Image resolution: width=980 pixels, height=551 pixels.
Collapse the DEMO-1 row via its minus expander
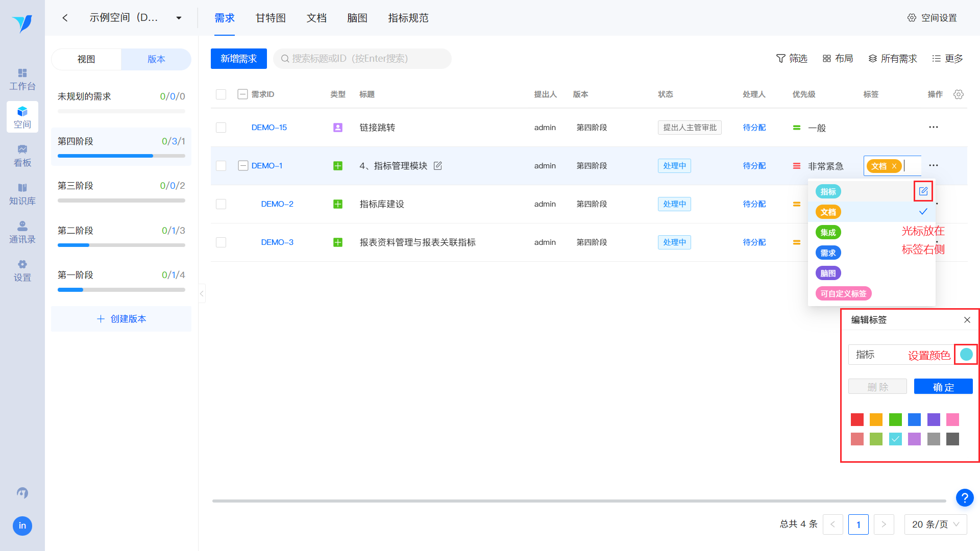242,165
